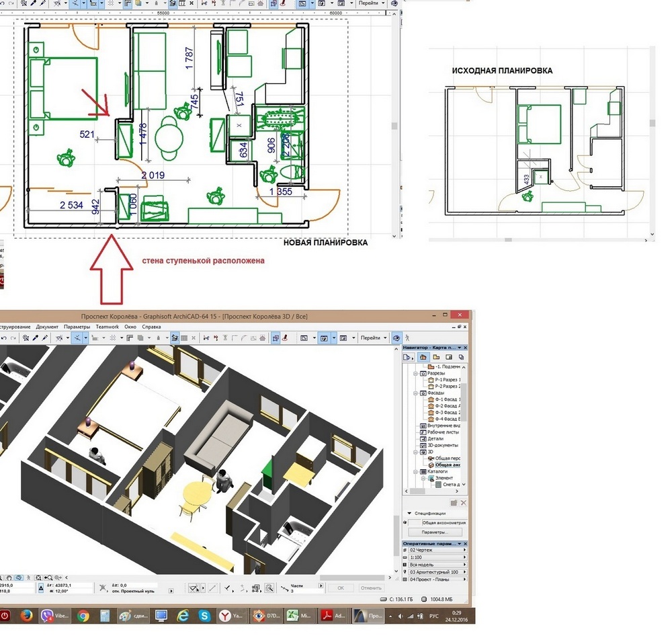This screenshot has height=640, width=672.
Task: Click the hand pan icon at bottom left
Action: (9, 577)
